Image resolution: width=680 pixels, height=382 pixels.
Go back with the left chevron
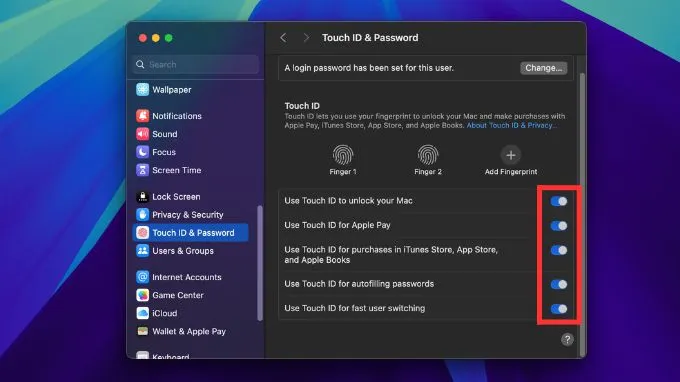click(x=283, y=38)
